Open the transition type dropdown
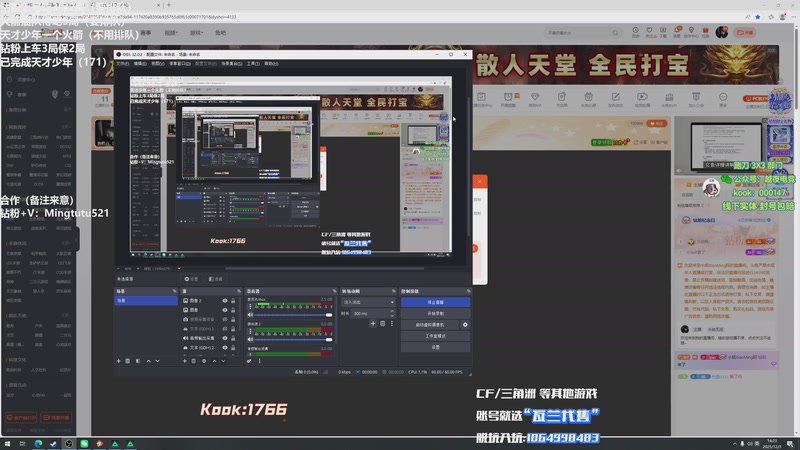The image size is (800, 450). [367, 302]
